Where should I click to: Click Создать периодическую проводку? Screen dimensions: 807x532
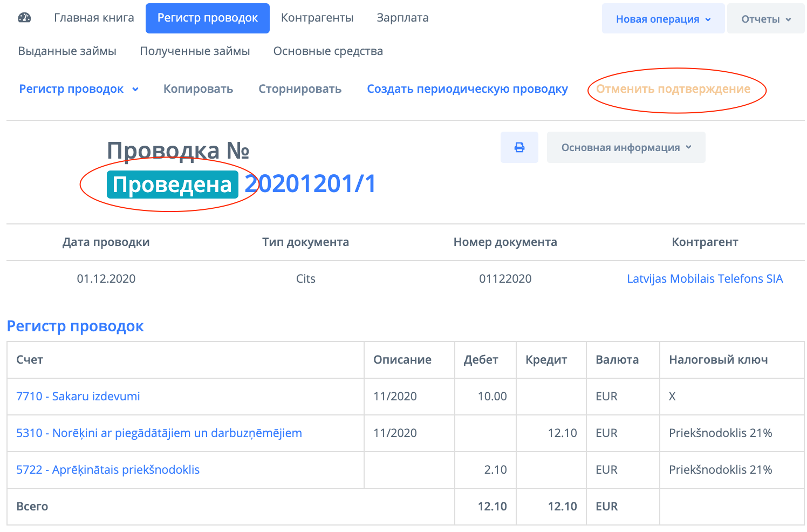(x=468, y=89)
